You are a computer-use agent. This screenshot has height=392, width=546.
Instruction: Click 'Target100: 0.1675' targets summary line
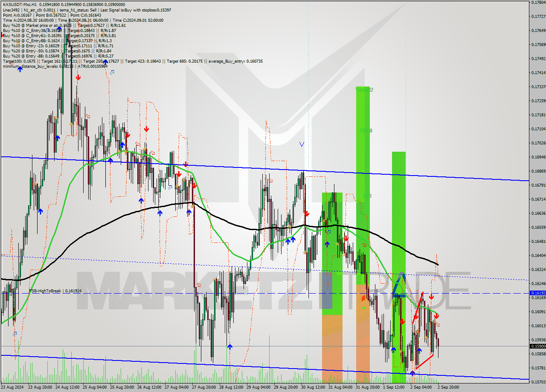[133, 61]
